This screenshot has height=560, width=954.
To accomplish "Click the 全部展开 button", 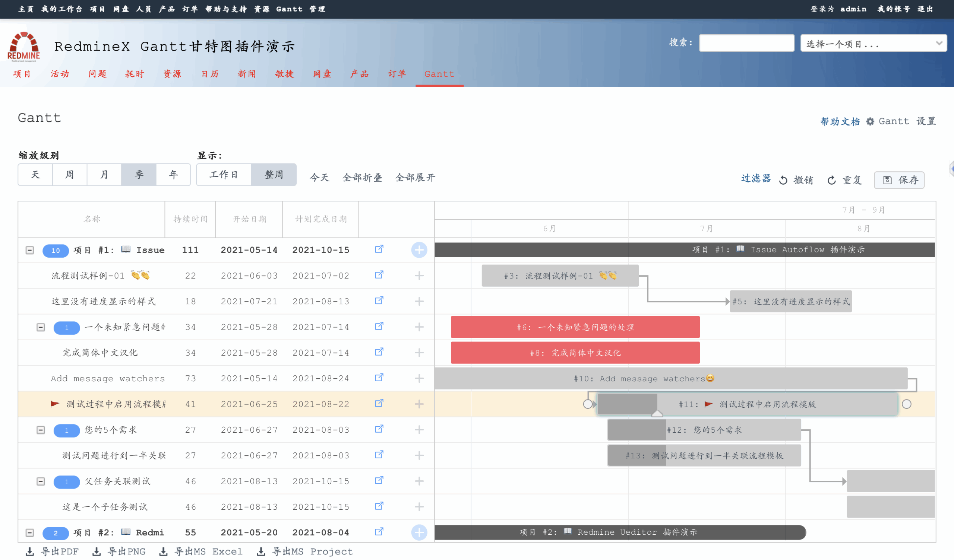I will (415, 178).
